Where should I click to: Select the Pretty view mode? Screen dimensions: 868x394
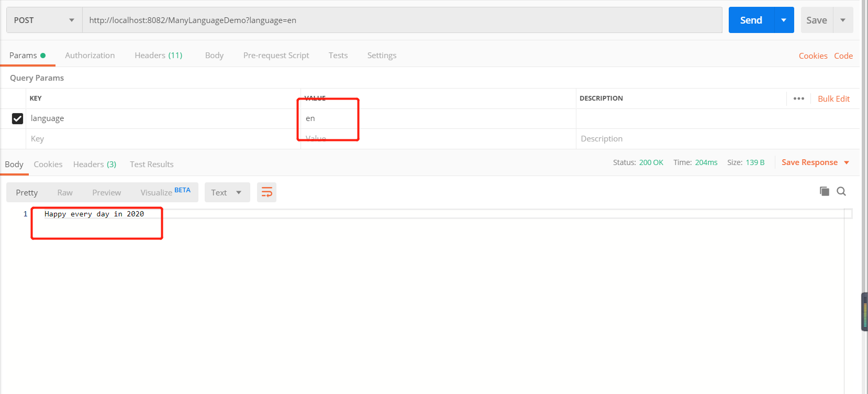tap(27, 192)
